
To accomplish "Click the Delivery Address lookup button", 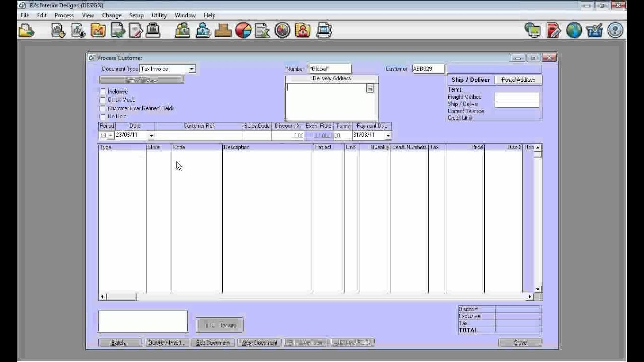I will 370,88.
